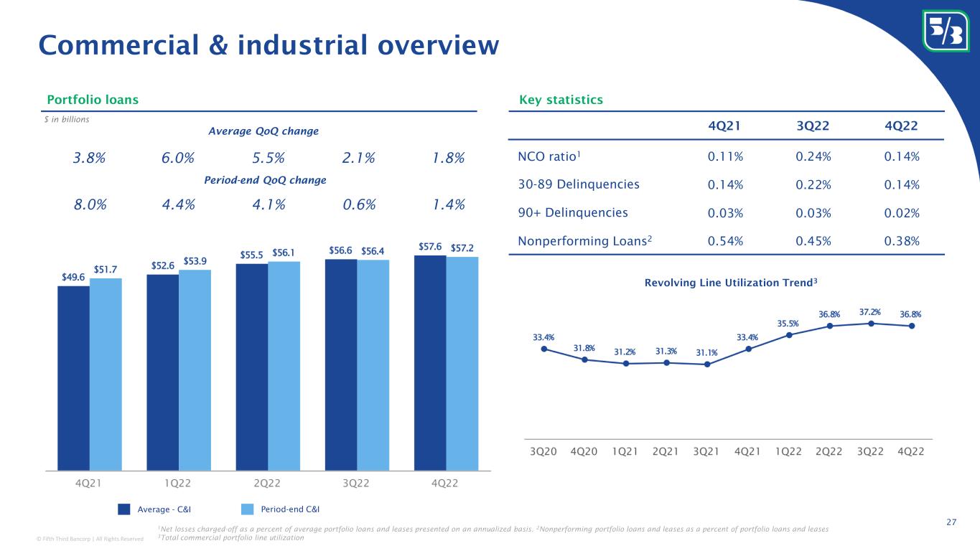Click the Commercial & industrial overview title
This screenshot has width=980, height=551.
point(269,45)
